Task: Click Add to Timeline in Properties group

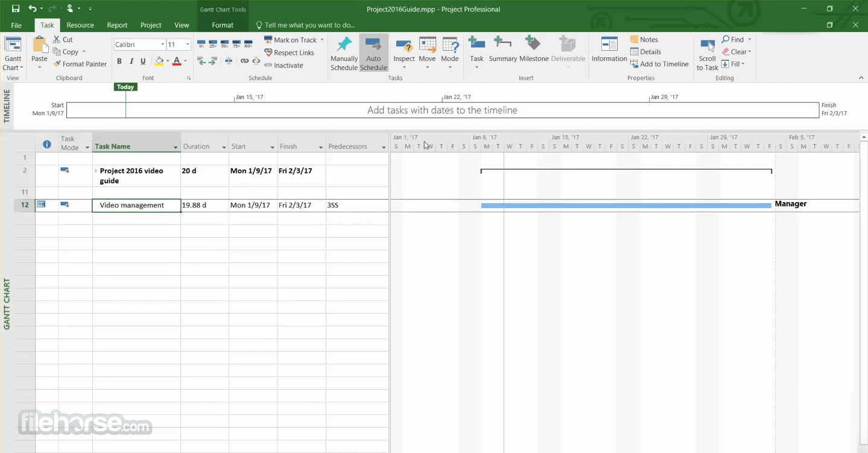Action: pyautogui.click(x=659, y=64)
